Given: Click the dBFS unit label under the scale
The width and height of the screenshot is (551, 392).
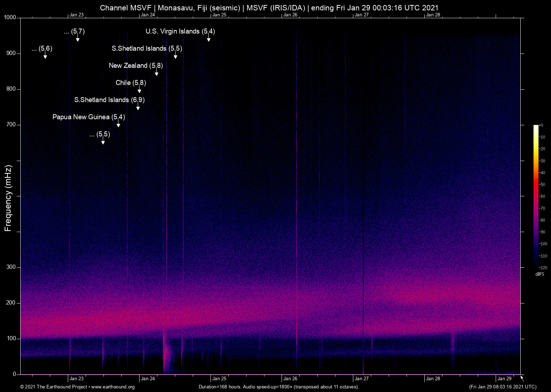Looking at the screenshot, I should pyautogui.click(x=540, y=274).
